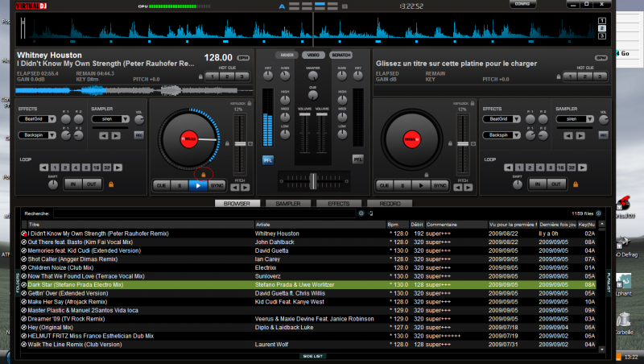Image resolution: width=644 pixels, height=364 pixels.
Task: Toggle right deck keylock padlock
Action: (473, 104)
